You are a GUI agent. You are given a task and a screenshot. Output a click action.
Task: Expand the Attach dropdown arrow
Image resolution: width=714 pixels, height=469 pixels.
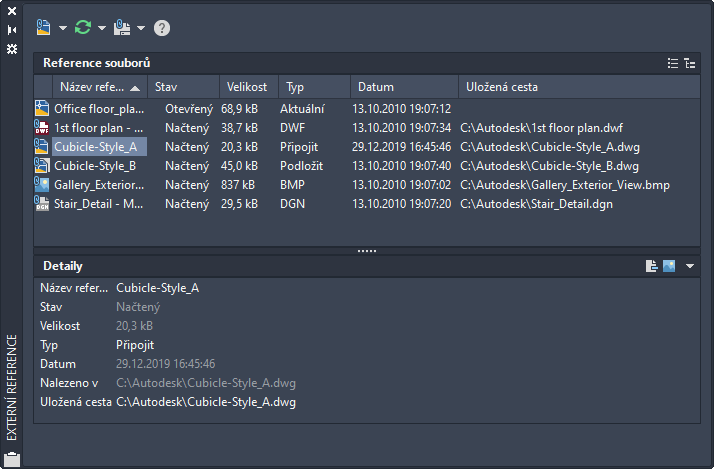(63, 28)
